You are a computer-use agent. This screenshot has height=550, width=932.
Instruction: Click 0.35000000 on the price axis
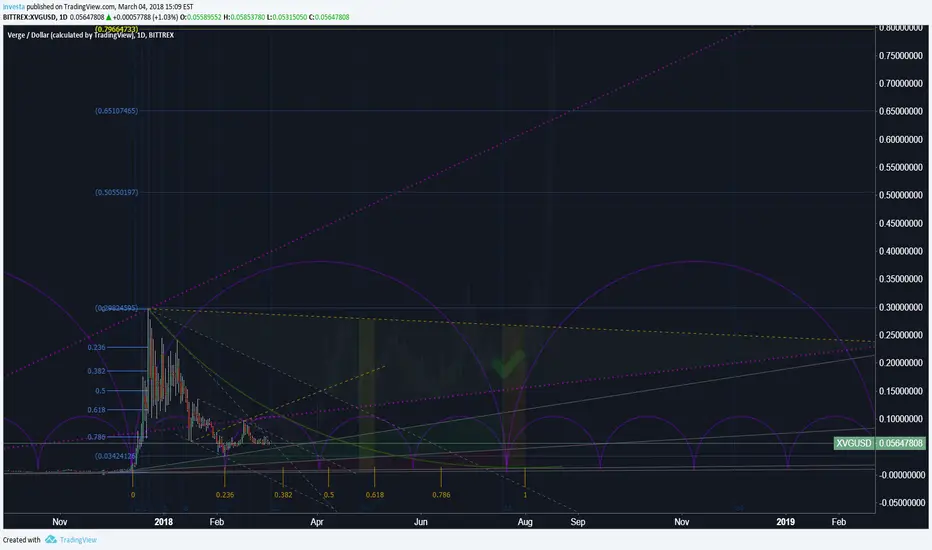[900, 279]
